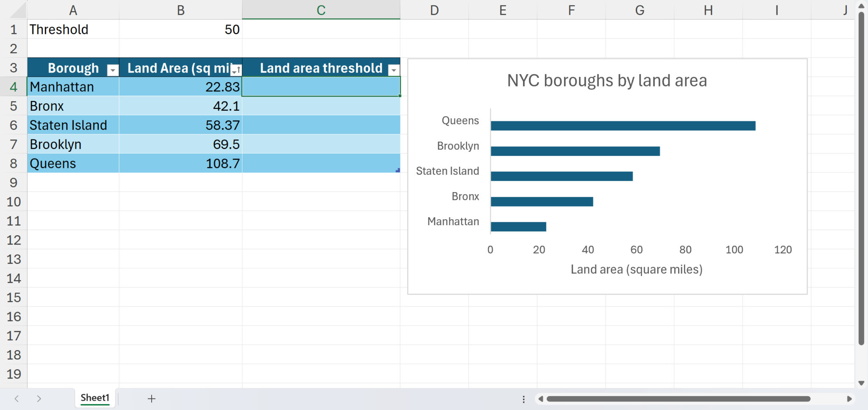Click the Select All corner triangle
This screenshot has width=868, height=410.
pyautogui.click(x=18, y=11)
